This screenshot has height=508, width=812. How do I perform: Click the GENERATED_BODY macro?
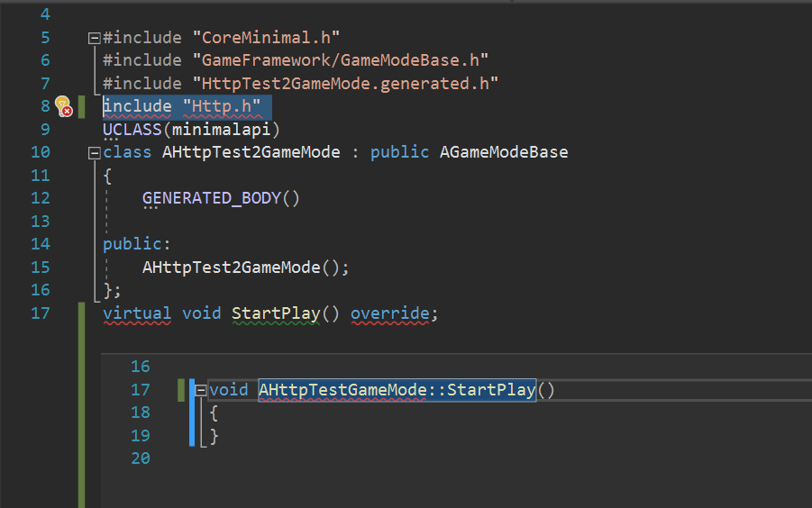pyautogui.click(x=212, y=198)
